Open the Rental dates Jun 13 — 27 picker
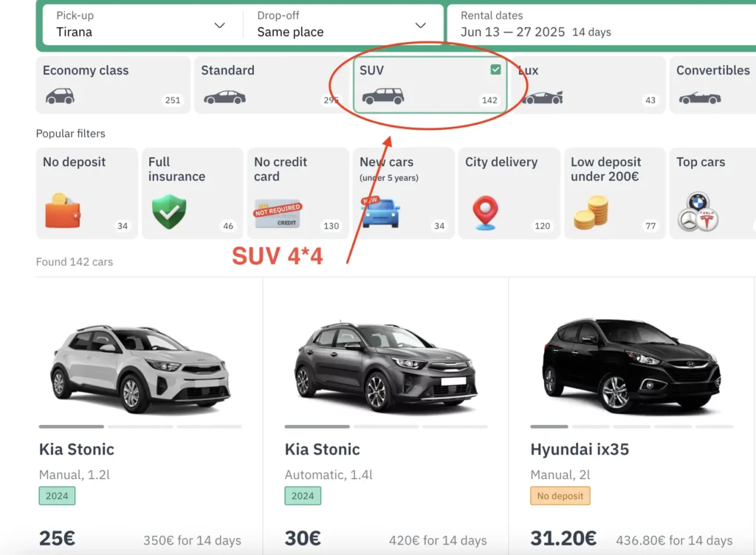 (x=601, y=24)
